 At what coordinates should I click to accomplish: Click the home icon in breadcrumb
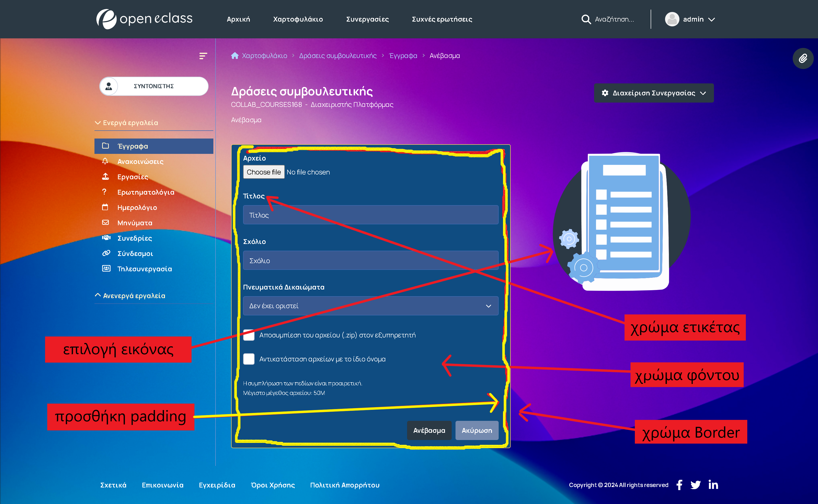click(235, 56)
